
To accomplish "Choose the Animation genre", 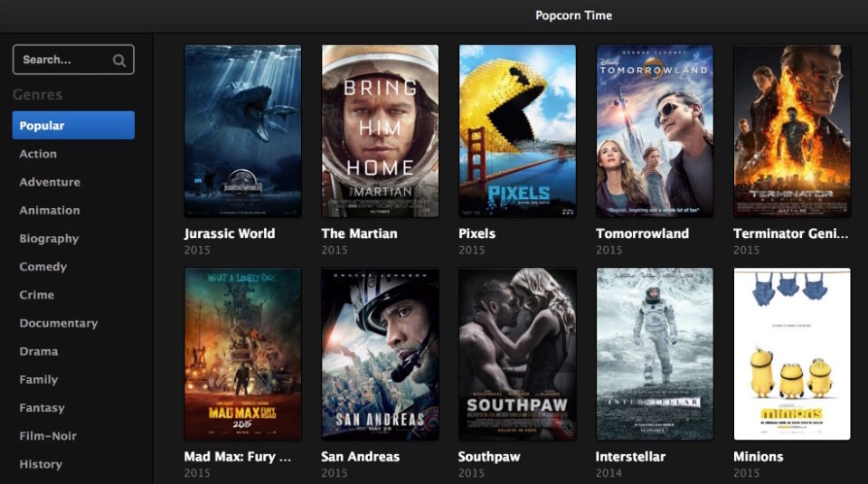I will [49, 211].
